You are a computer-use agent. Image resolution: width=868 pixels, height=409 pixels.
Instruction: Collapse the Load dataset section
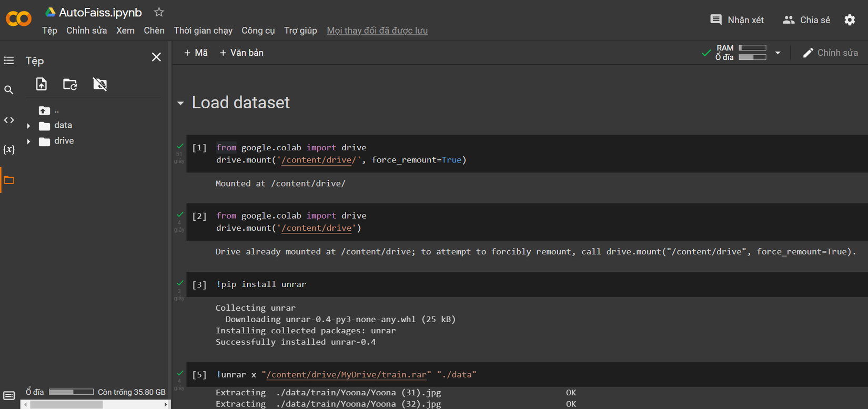(180, 103)
